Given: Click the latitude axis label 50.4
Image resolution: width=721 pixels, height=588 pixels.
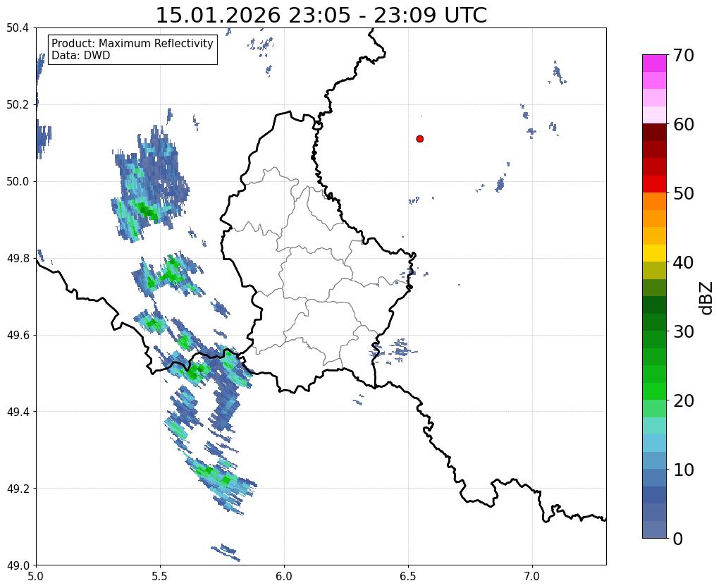Looking at the screenshot, I should coord(18,28).
